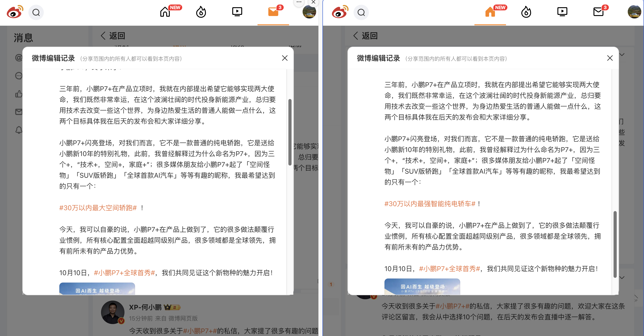Open #小鹏P7+全球首秀# link in left dialog
This screenshot has height=336, width=644.
pos(124,273)
